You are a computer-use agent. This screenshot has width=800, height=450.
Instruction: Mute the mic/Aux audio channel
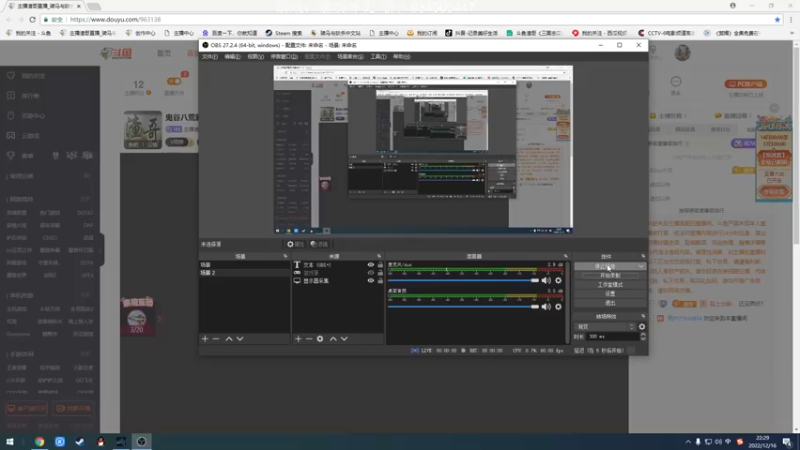click(546, 280)
